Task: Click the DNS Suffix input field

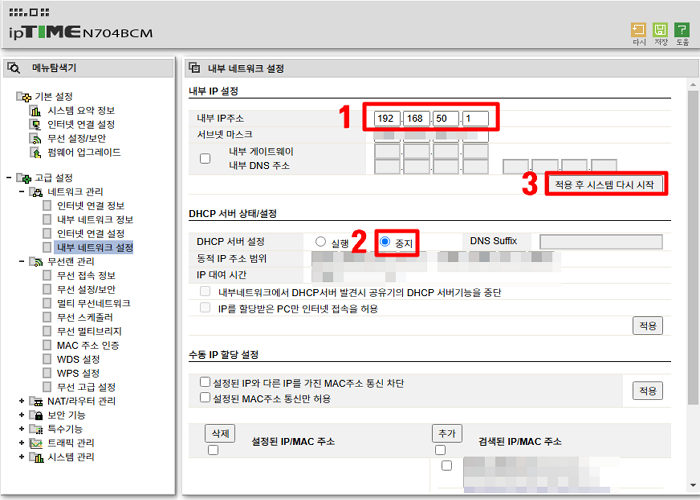Action: pos(601,242)
